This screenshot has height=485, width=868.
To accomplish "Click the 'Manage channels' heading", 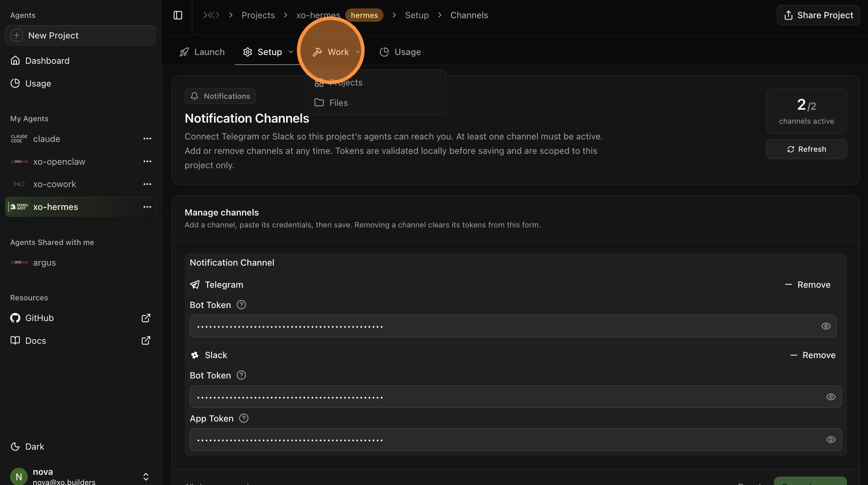I will coord(222,212).
